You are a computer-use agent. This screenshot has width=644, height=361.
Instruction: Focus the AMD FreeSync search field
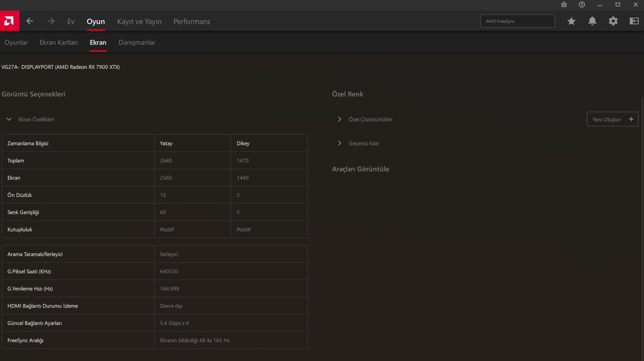pos(518,21)
